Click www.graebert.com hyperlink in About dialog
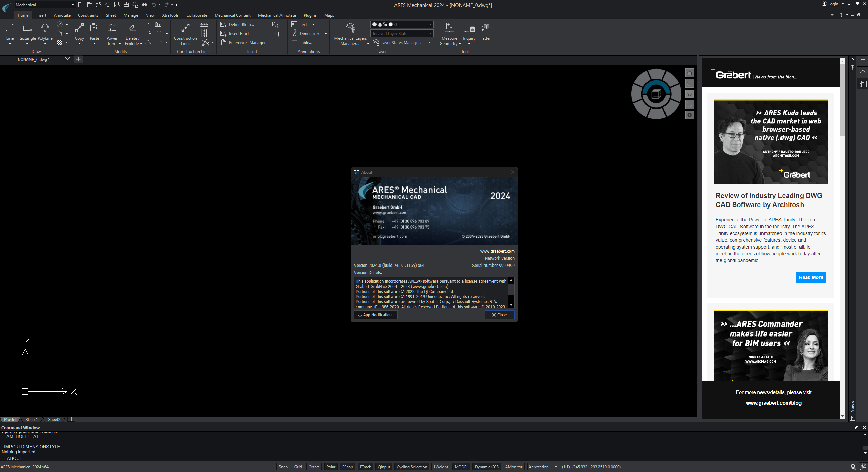 497,251
